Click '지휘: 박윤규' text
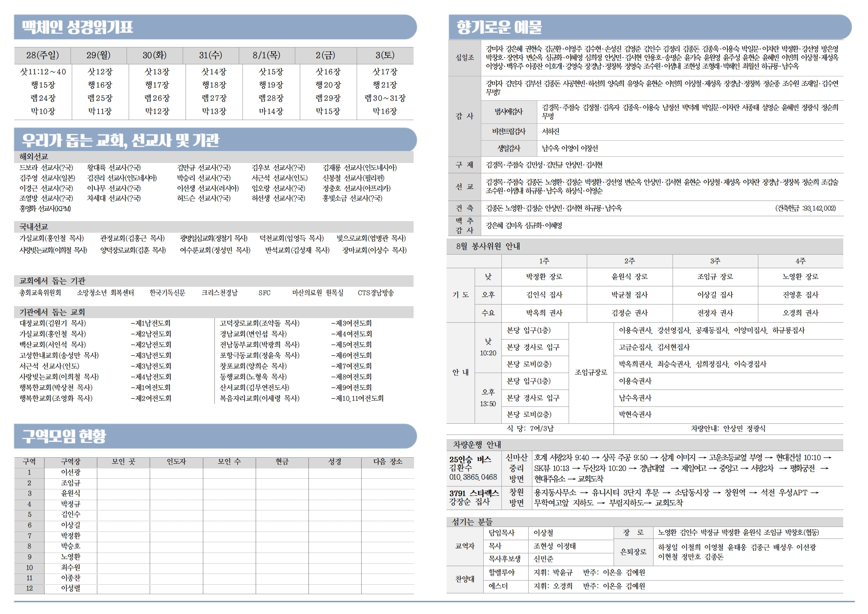This screenshot has height=614, width=868. [553, 573]
